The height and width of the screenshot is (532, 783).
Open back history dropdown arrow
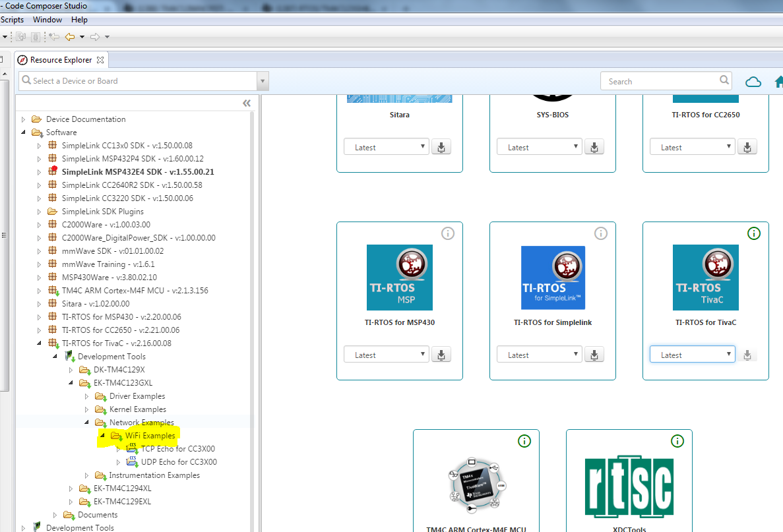coord(82,37)
